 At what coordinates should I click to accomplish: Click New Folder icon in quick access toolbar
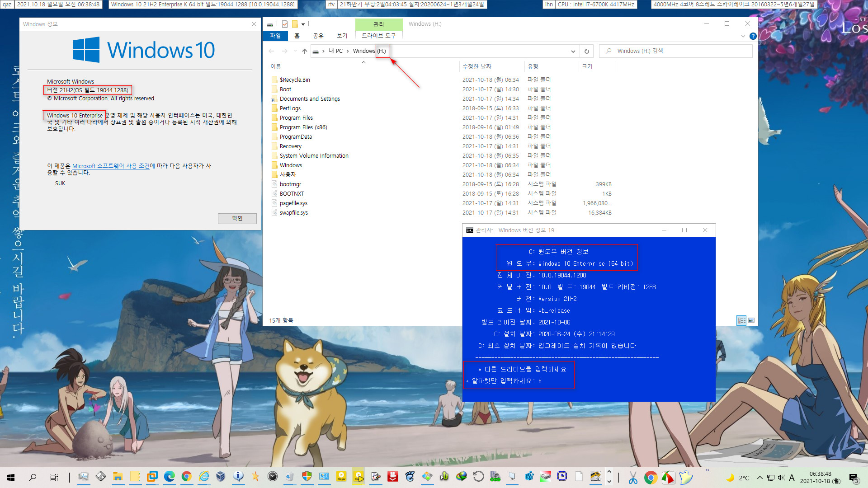pos(294,24)
